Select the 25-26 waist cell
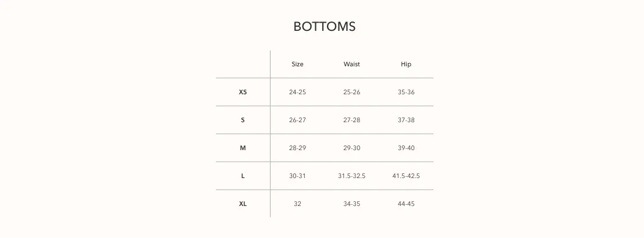Viewport: 644px width, 238px height. (351, 92)
